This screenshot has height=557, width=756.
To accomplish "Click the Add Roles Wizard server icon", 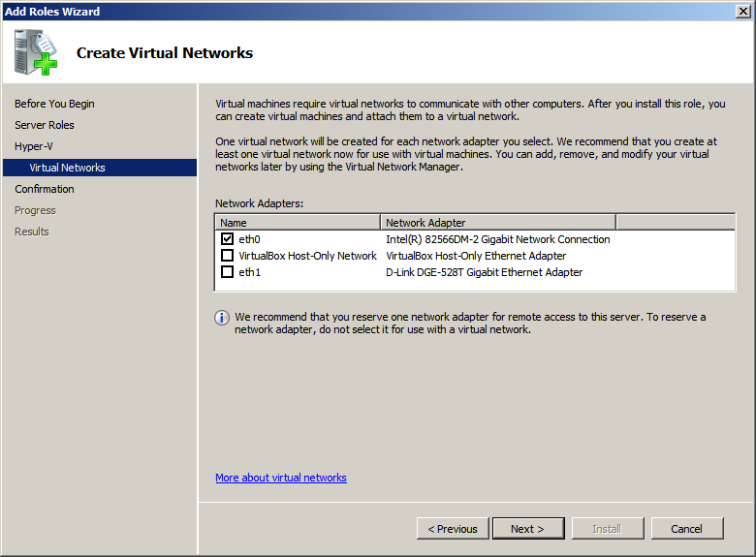I will tap(36, 52).
